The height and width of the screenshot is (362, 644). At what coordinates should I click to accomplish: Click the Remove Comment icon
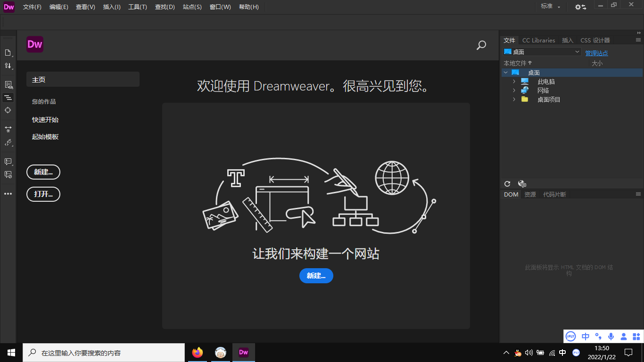click(8, 174)
